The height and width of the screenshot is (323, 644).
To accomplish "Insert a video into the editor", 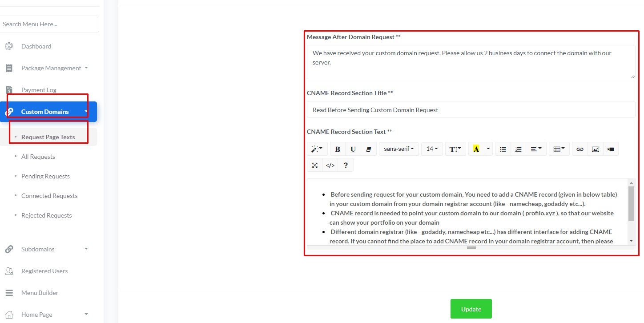I will pyautogui.click(x=610, y=149).
